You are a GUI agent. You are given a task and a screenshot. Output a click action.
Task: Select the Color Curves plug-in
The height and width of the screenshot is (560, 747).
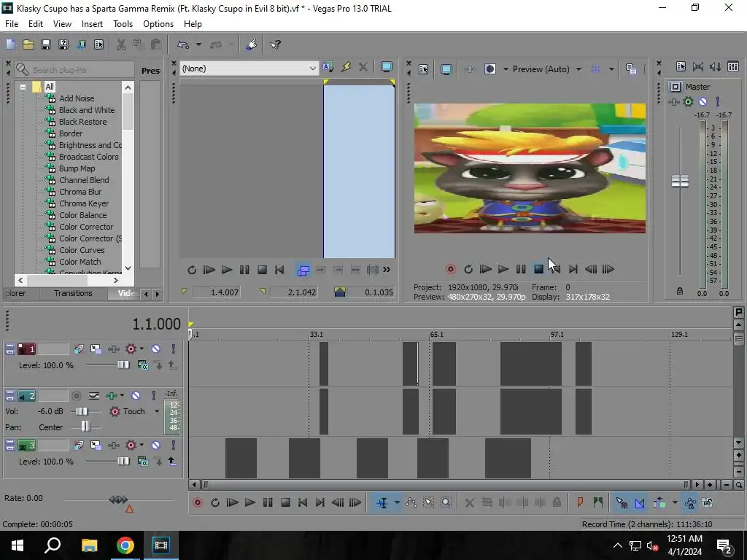[82, 250]
